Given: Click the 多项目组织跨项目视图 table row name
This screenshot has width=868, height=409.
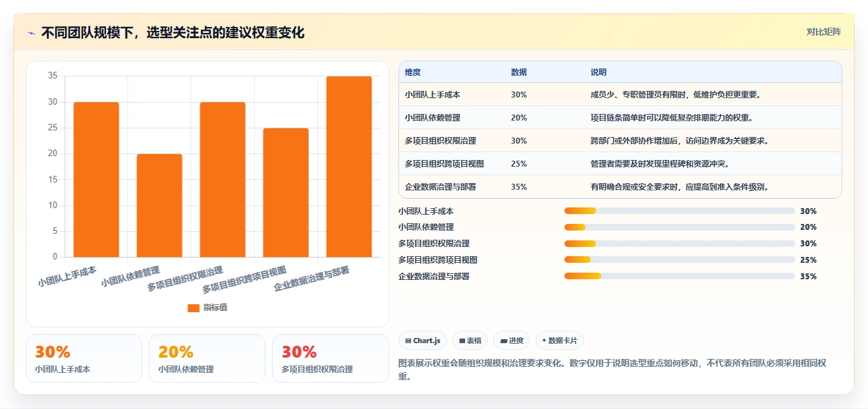Looking at the screenshot, I should pyautogui.click(x=445, y=164).
